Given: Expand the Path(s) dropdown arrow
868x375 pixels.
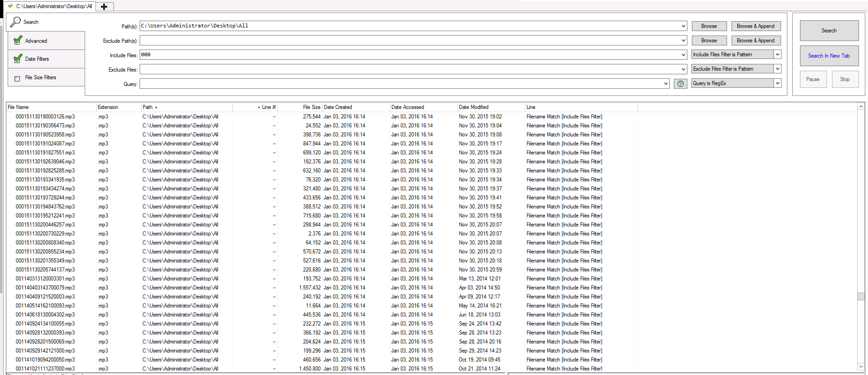Looking at the screenshot, I should coord(683,26).
